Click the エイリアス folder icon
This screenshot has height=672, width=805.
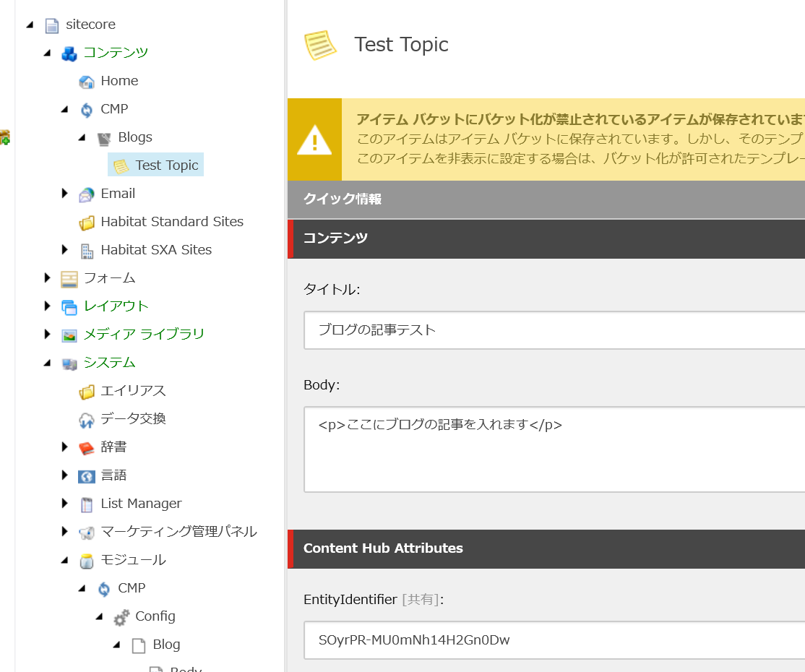[x=86, y=392]
